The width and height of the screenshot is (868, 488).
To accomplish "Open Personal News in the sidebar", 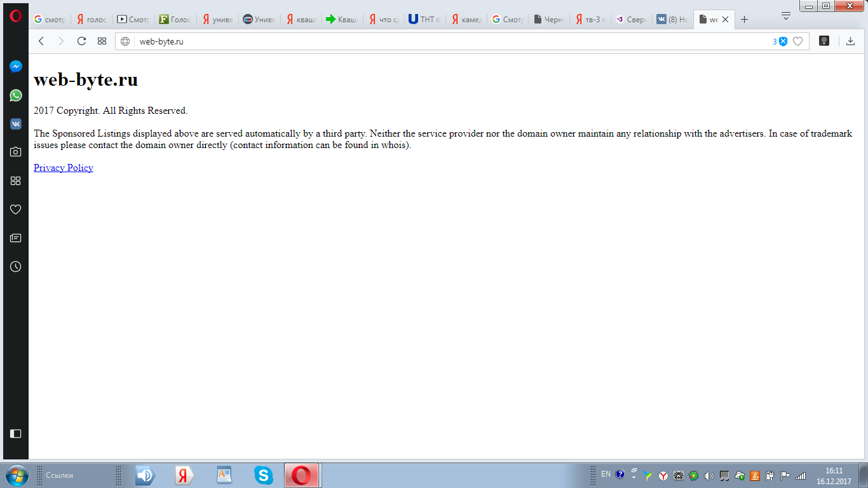I will (16, 238).
